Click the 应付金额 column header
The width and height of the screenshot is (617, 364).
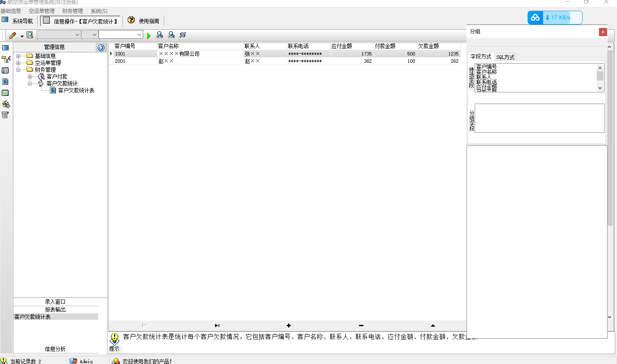(x=352, y=46)
